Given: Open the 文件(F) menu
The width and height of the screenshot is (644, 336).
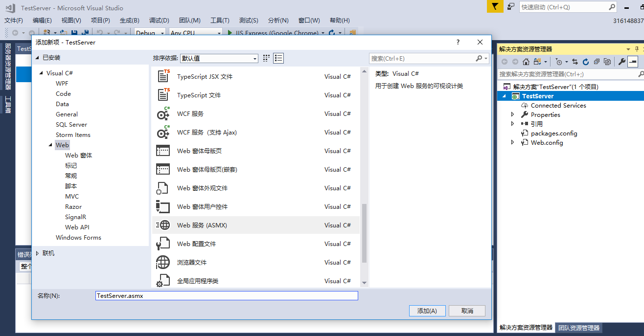Looking at the screenshot, I should click(14, 20).
